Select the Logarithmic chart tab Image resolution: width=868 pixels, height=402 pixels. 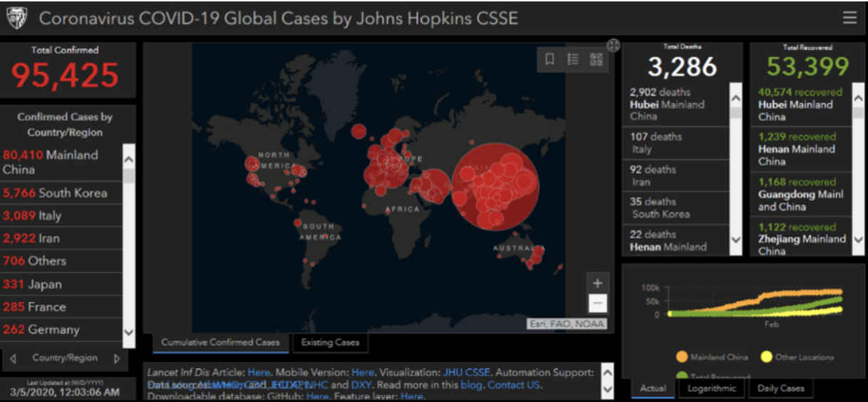click(x=711, y=388)
